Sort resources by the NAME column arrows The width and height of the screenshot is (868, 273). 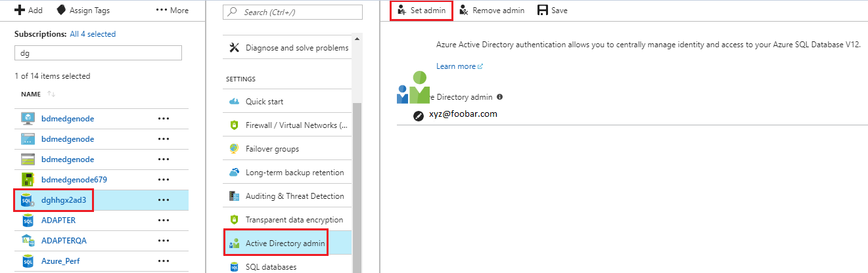tap(51, 94)
